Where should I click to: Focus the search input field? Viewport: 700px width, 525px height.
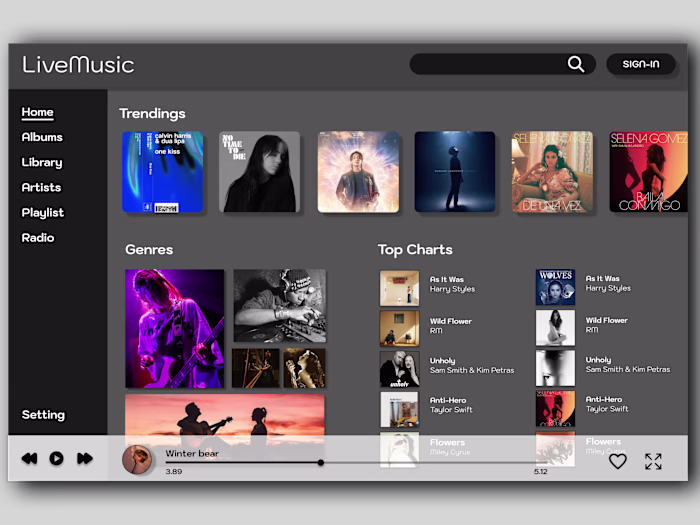[x=502, y=64]
